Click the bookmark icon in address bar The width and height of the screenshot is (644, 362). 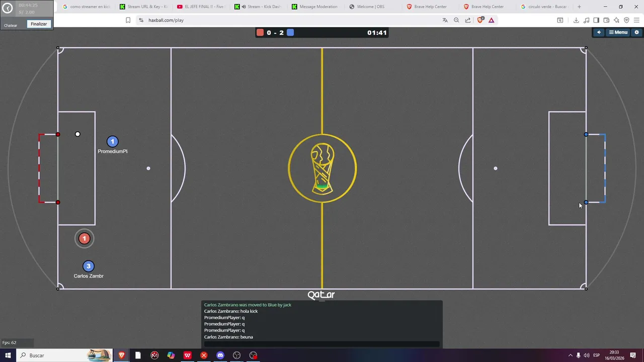[x=128, y=20]
